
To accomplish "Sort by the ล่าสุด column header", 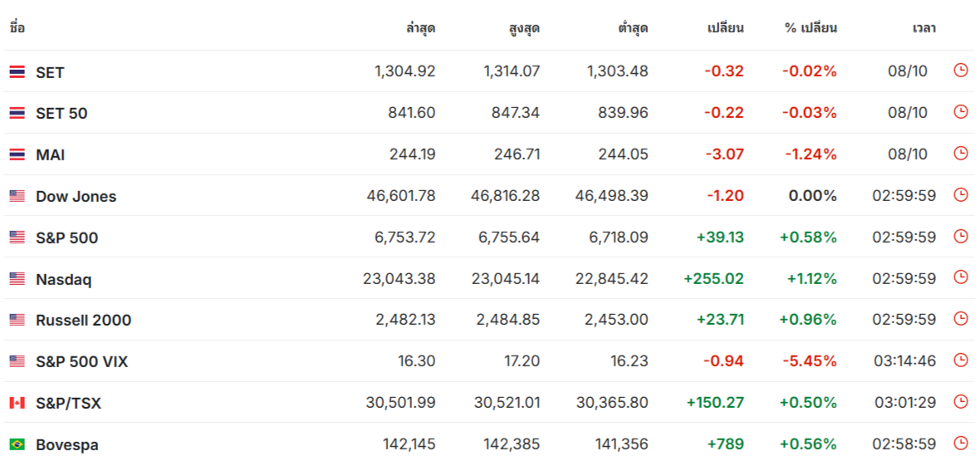I will [420, 28].
